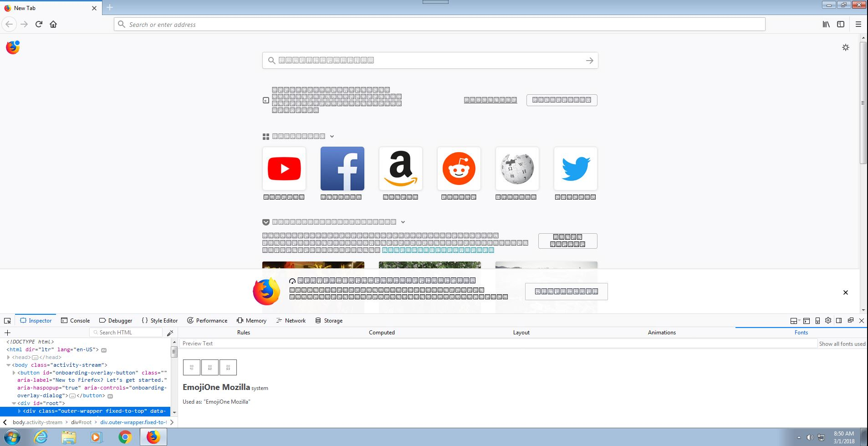Viewport: 868px width, 446px height.
Task: Click the Preview Text input field
Action: 498,343
